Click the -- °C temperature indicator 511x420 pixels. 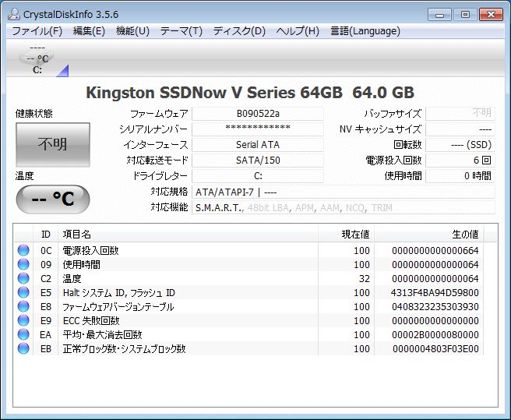click(53, 199)
